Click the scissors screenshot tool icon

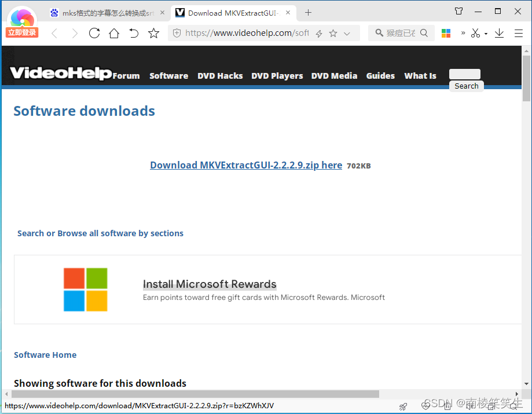point(475,33)
